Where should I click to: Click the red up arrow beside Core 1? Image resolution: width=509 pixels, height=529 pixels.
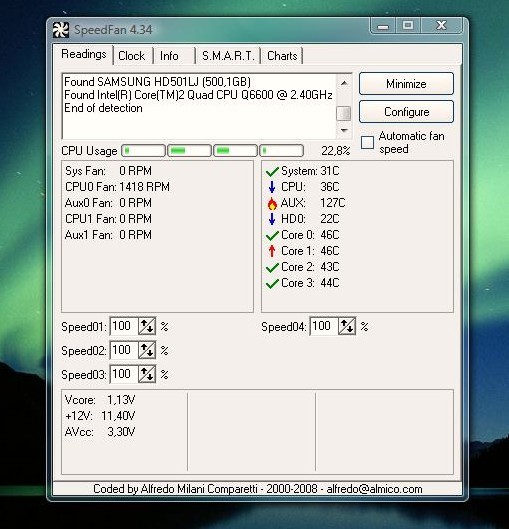click(x=272, y=251)
